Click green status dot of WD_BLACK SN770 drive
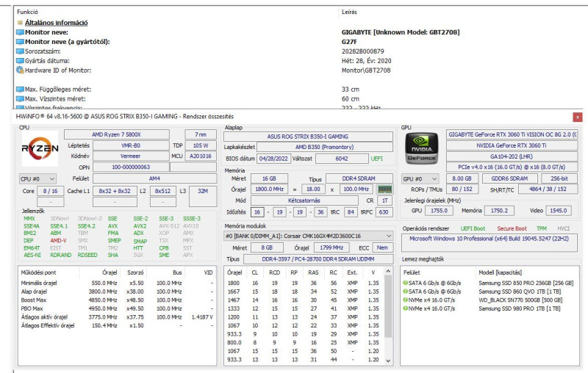The height and width of the screenshot is (373, 588). click(405, 300)
